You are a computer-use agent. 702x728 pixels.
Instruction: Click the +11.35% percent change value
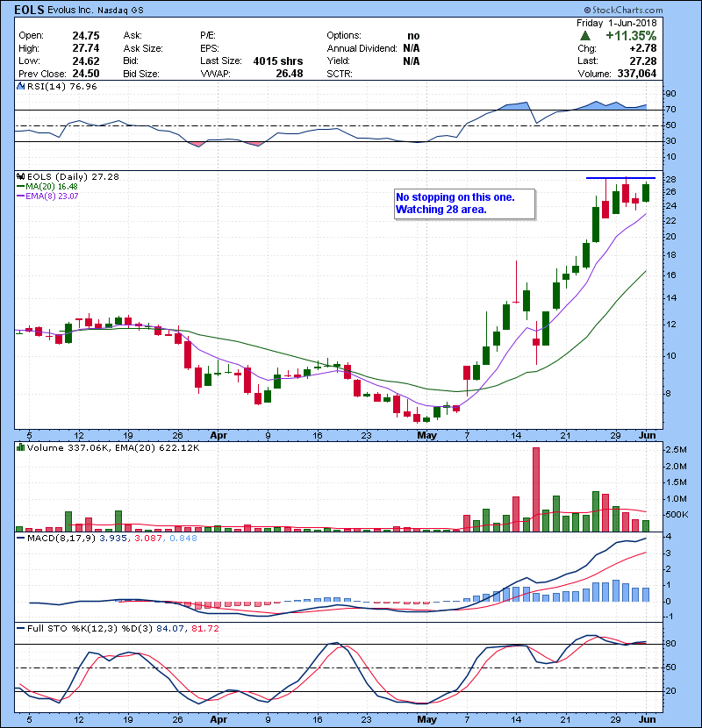(631, 36)
